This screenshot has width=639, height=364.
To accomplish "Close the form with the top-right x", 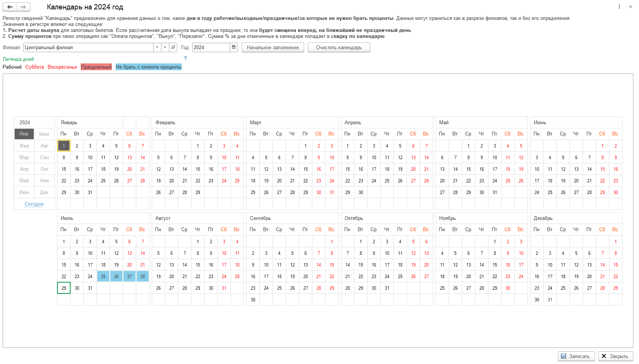I will 630,7.
